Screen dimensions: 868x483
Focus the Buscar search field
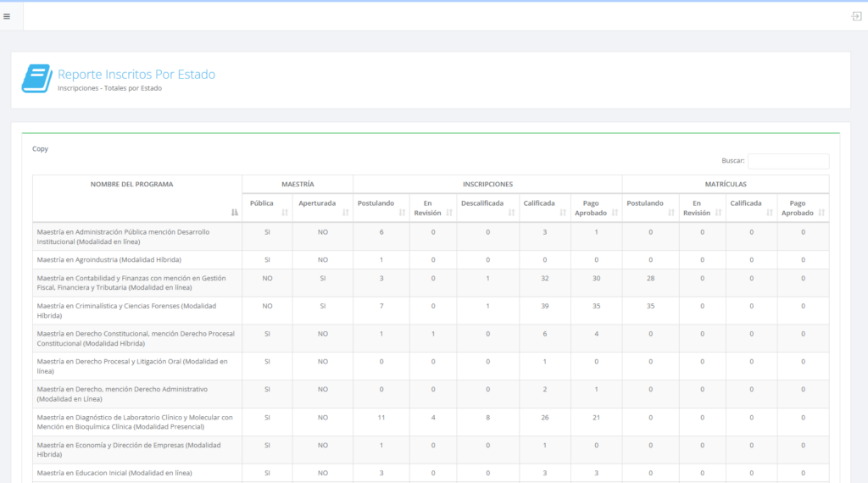point(787,161)
